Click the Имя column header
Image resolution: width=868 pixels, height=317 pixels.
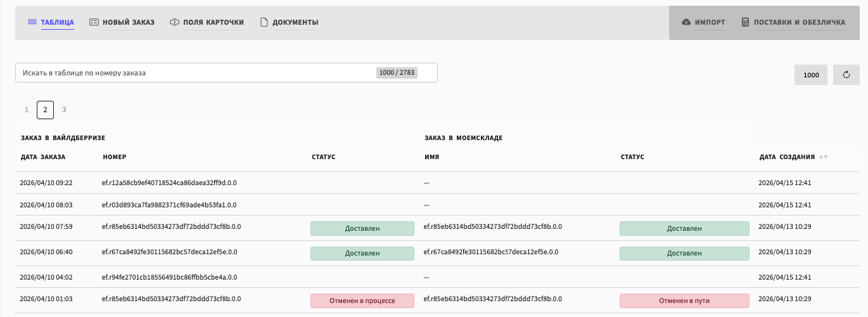point(431,157)
